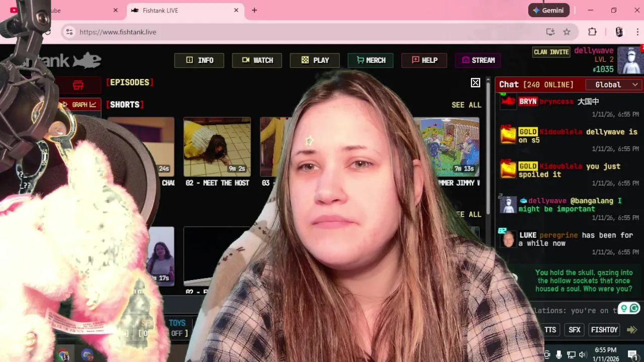Open the Chrome three-dot menu
Viewport: 644px width, 362px height.
[637, 32]
